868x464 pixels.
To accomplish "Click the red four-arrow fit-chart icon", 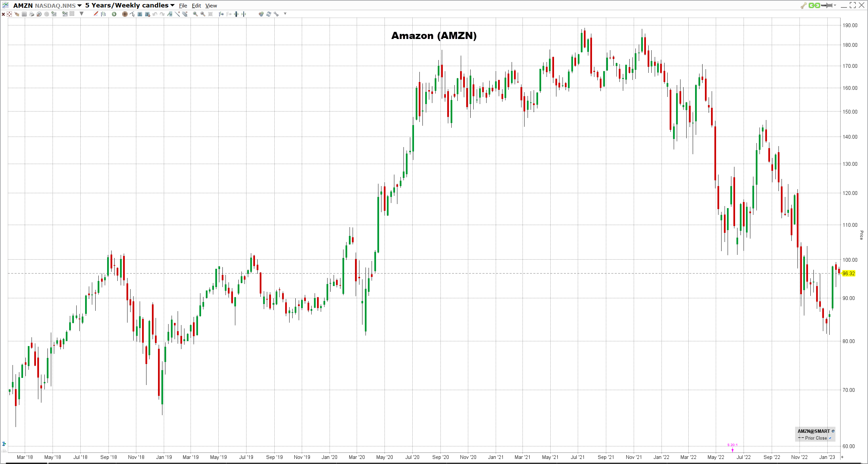I will coord(9,14).
